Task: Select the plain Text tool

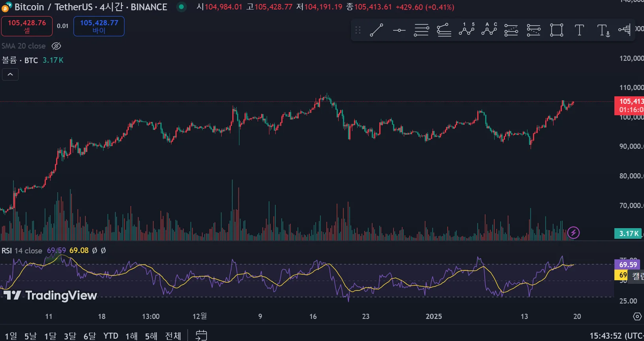Action: tap(579, 30)
